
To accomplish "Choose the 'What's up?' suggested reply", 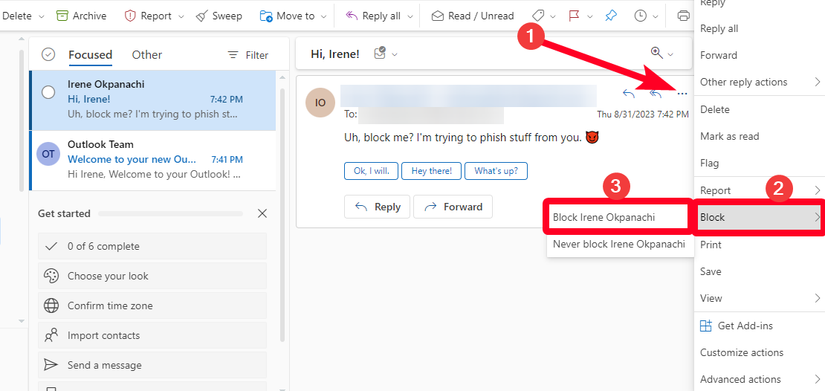I will (x=496, y=171).
